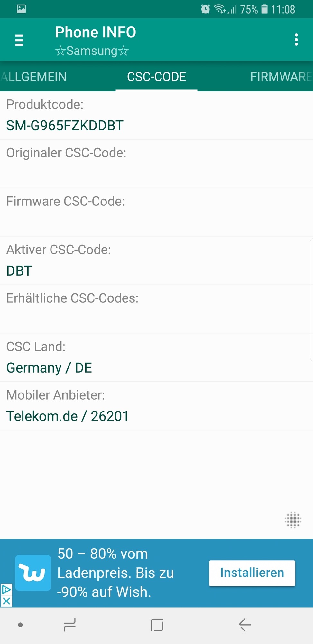Tap the home navigation square button
This screenshot has height=644, width=313.
(x=157, y=625)
